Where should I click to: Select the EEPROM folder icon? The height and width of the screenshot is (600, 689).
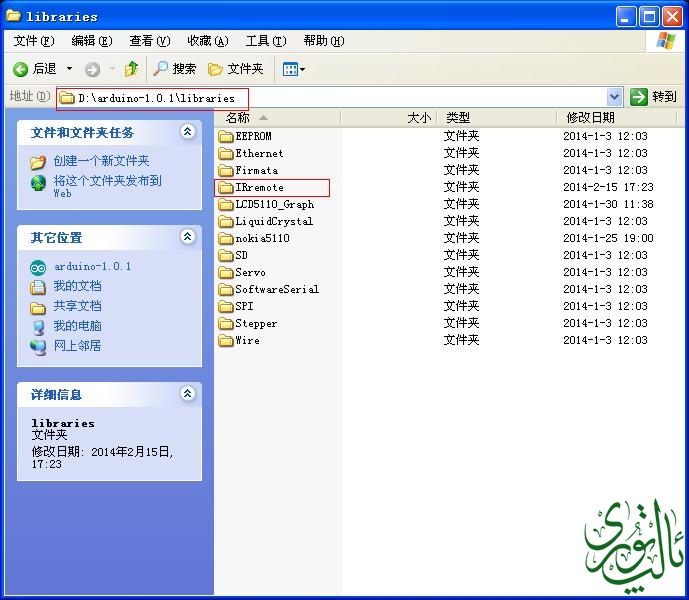(x=226, y=136)
